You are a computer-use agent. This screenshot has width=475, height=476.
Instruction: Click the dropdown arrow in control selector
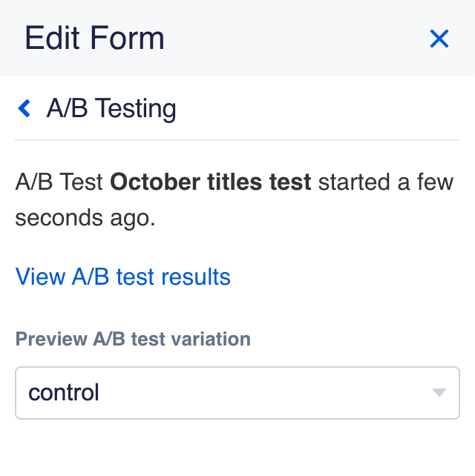(439, 392)
